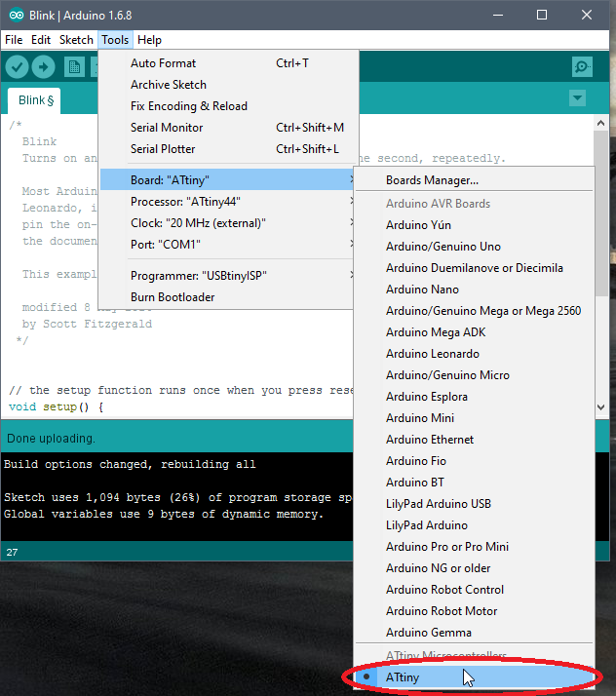Open the Edit menu

(41, 40)
